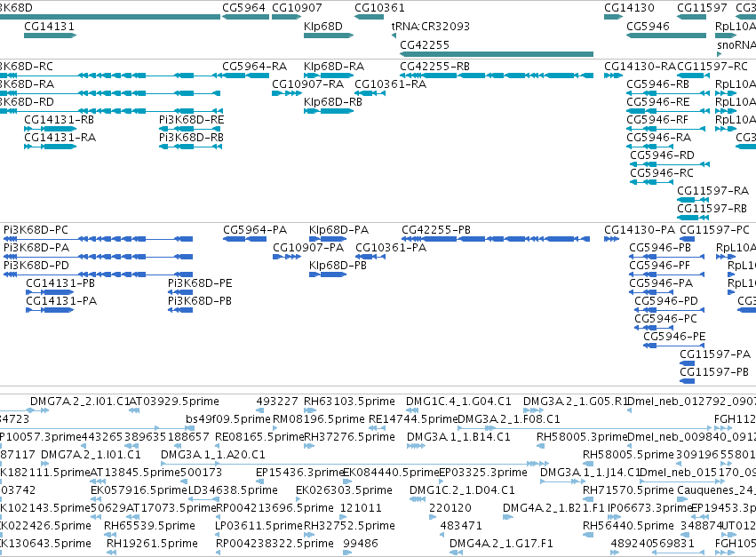Select the CG5946-RB transcript label
The width and height of the screenshot is (756, 557).
click(657, 84)
